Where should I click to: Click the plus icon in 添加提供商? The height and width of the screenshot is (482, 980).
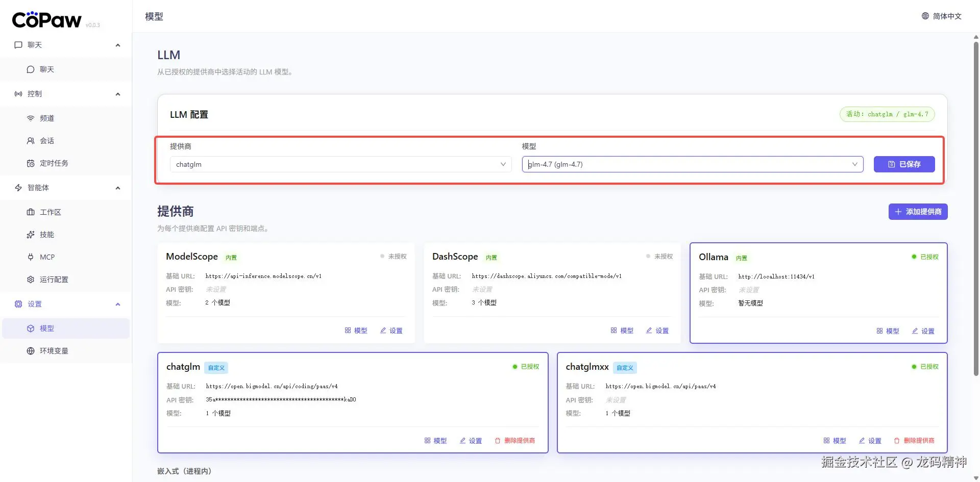898,212
